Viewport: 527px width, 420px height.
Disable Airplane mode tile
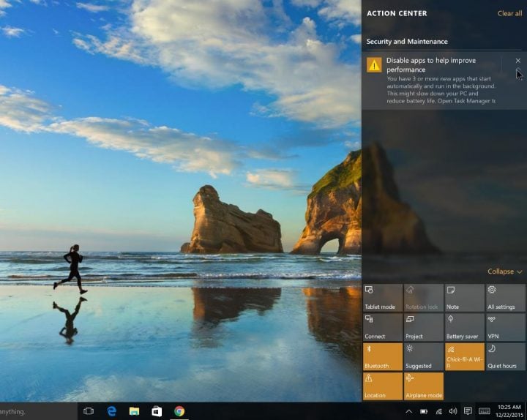click(423, 386)
